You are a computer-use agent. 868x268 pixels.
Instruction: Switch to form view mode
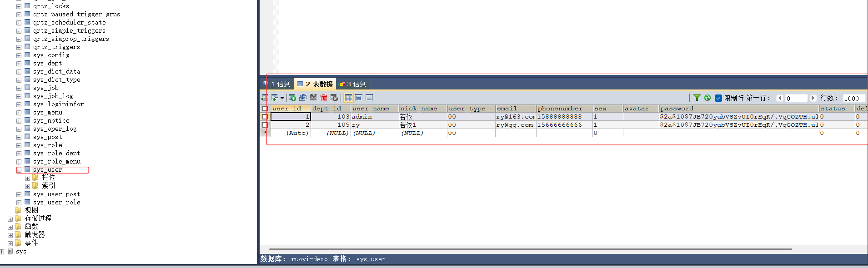click(359, 98)
